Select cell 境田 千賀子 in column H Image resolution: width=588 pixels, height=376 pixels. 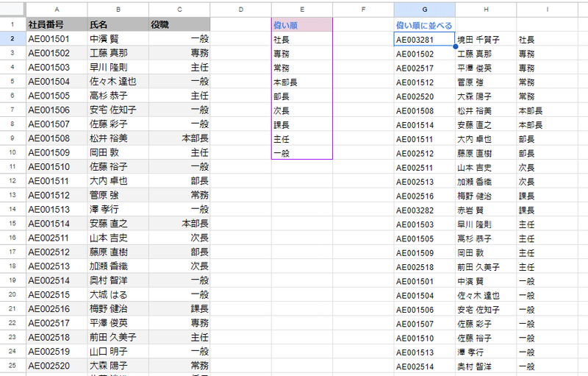coord(486,40)
